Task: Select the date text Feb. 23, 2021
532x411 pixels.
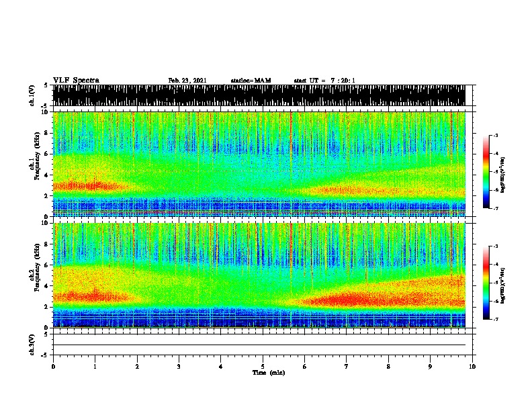Action: coord(187,81)
